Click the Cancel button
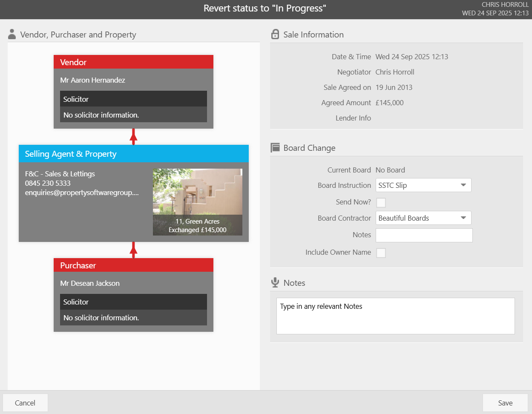The height and width of the screenshot is (414, 532). click(25, 403)
